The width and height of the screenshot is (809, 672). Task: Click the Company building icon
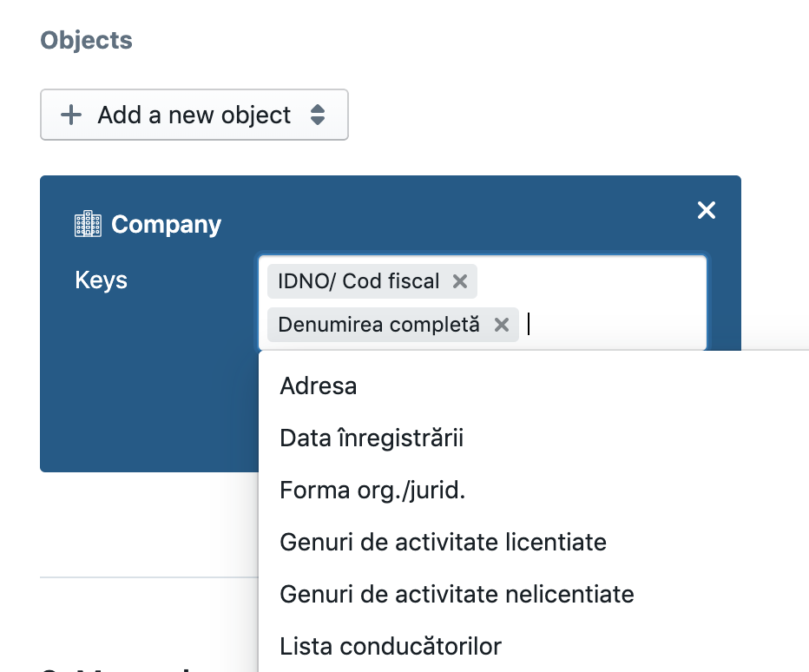[x=88, y=223]
